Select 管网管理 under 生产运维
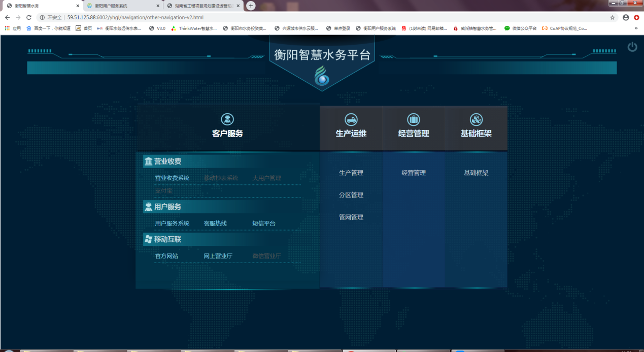Screen dimensions: 644x352 (x=351, y=217)
